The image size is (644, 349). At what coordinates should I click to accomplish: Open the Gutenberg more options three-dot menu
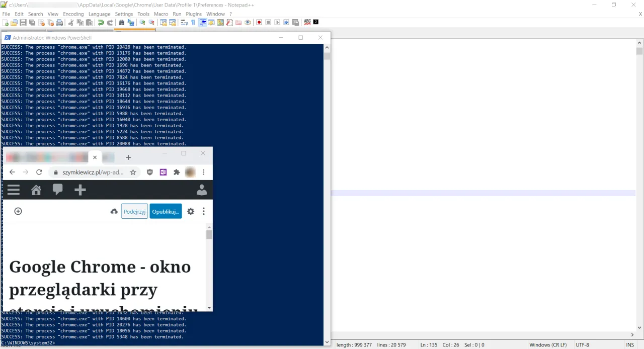click(203, 211)
